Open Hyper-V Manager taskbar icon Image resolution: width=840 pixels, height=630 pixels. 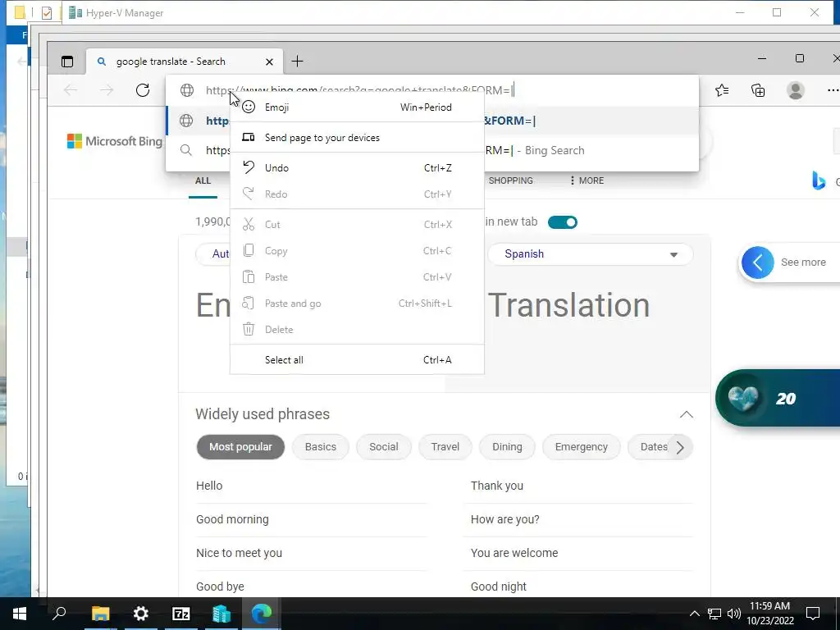click(x=221, y=614)
